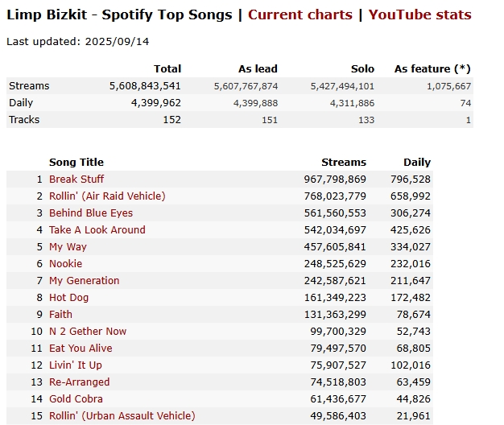504x425 pixels.
Task: Open the Gold Cobra song link
Action: coord(76,398)
